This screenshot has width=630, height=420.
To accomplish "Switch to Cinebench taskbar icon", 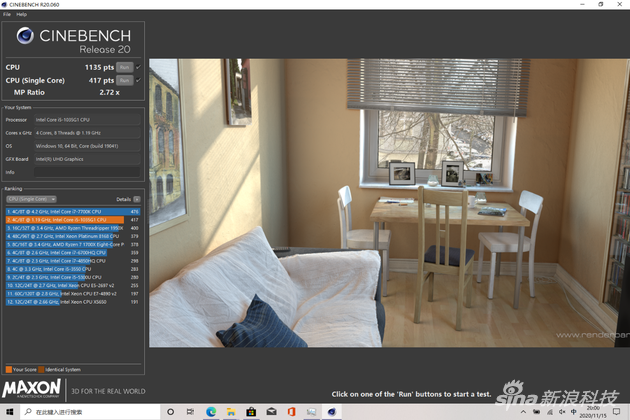I will click(x=331, y=412).
